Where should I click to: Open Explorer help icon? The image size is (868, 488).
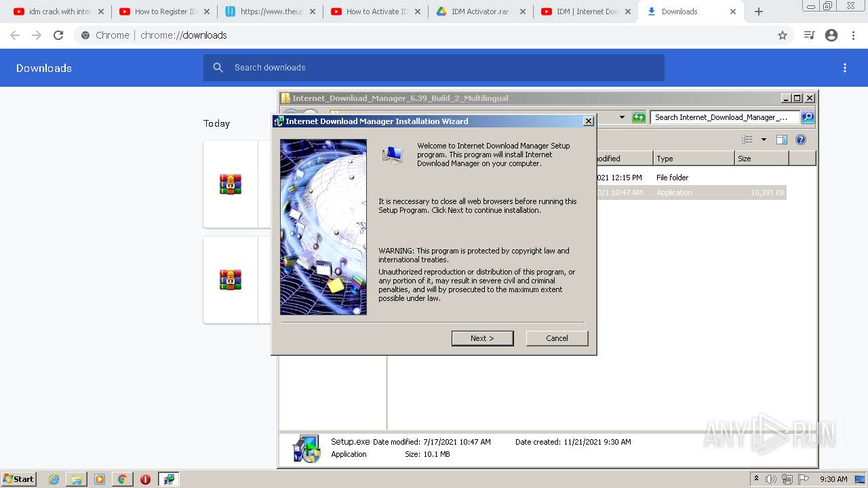(801, 140)
